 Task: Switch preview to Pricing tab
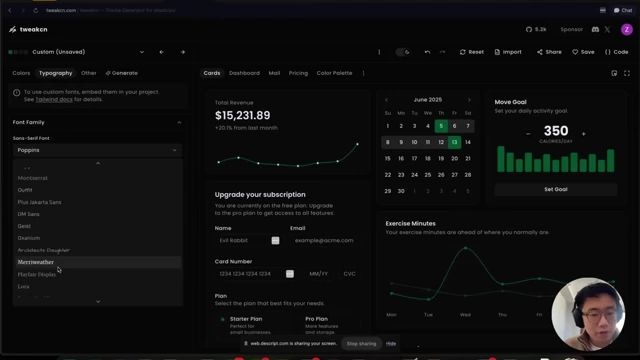pyautogui.click(x=298, y=73)
